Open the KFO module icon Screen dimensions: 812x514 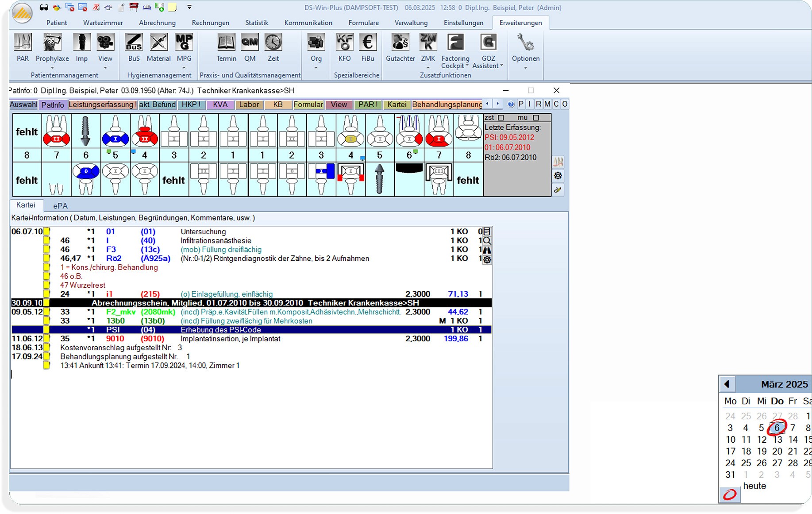(344, 43)
